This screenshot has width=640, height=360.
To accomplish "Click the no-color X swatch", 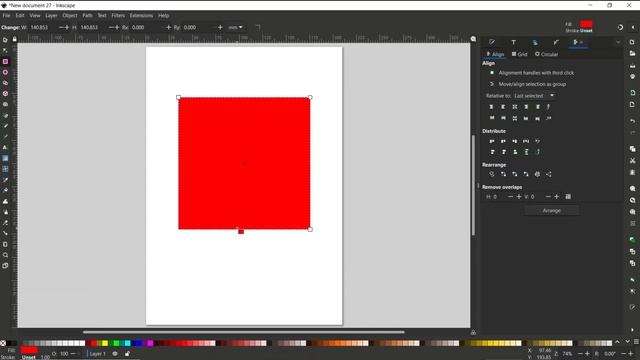I will (3, 343).
